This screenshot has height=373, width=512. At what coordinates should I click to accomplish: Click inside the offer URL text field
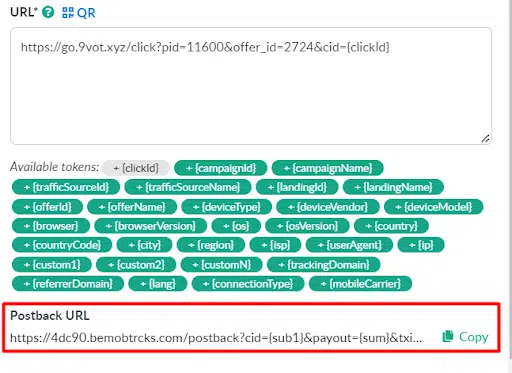pos(251,86)
